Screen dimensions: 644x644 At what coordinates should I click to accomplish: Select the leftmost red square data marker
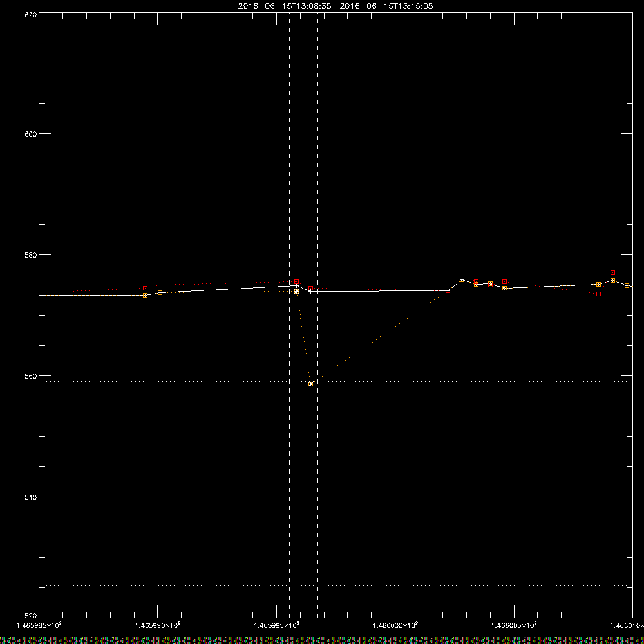(x=146, y=289)
